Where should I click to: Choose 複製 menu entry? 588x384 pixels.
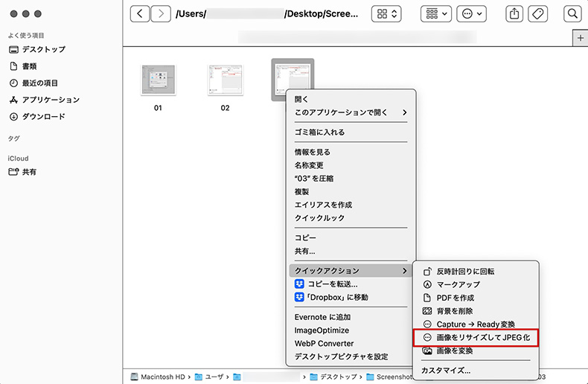[x=351, y=191]
